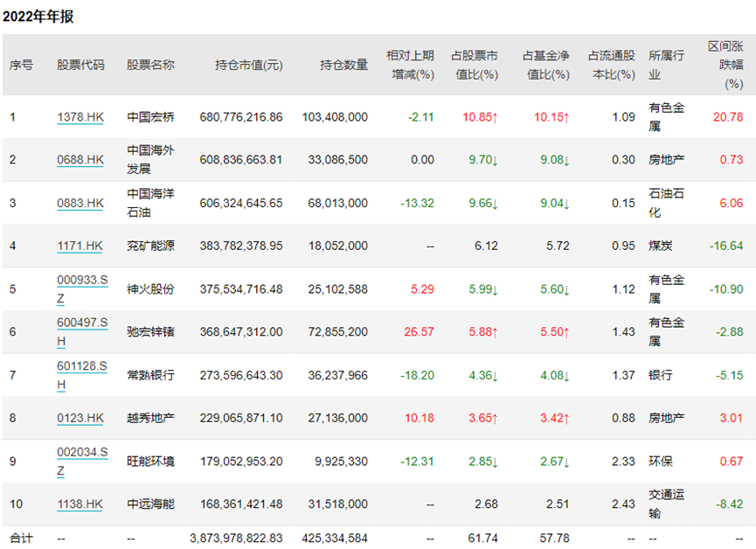The width and height of the screenshot is (756, 549).
Task: Click price change -16.64 for 兖矿能源
Action: [726, 246]
